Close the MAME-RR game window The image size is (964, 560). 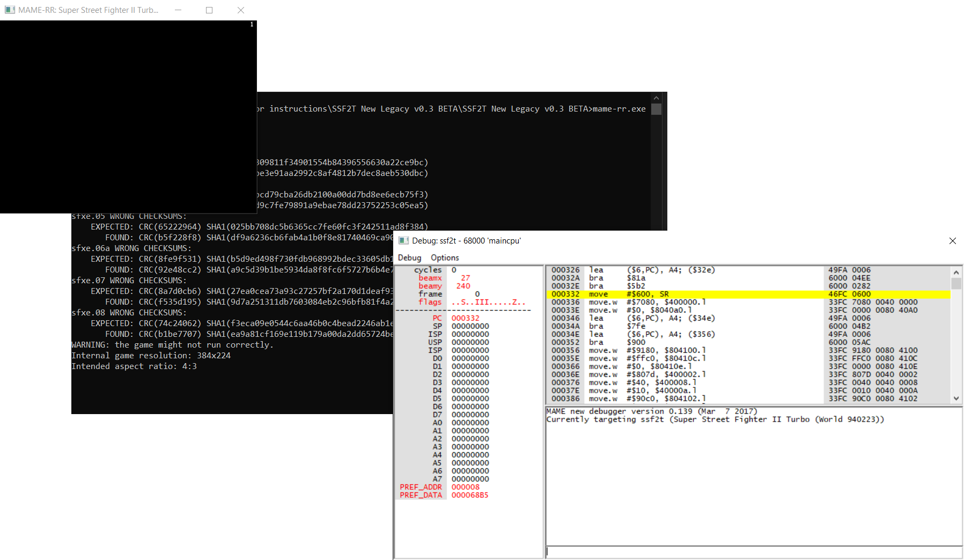pyautogui.click(x=241, y=10)
